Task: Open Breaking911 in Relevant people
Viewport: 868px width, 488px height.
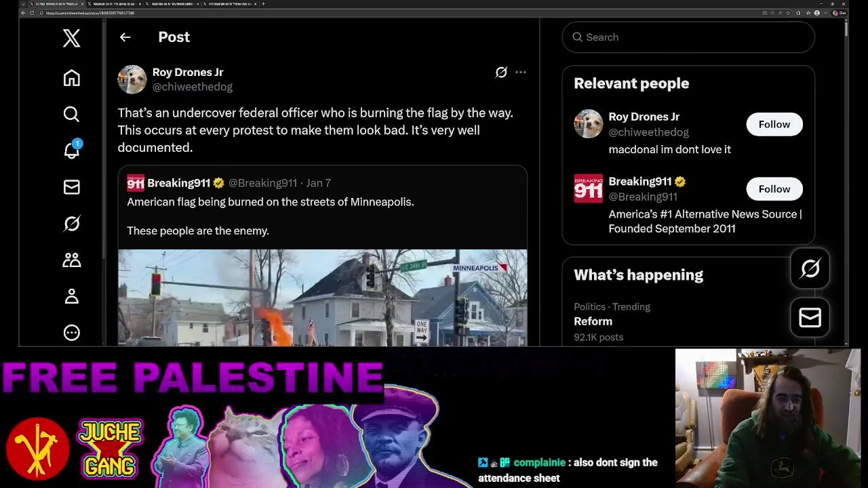Action: pyautogui.click(x=640, y=182)
